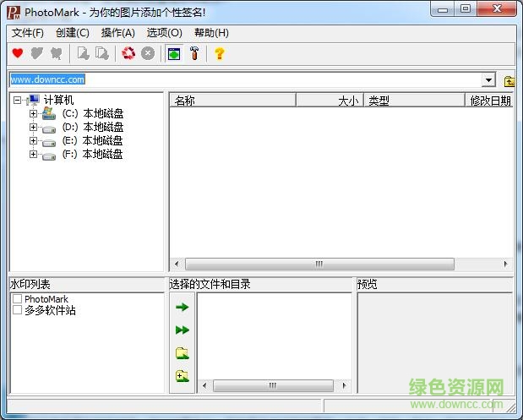The height and width of the screenshot is (420, 523).
Task: Click file list scroll left arrow
Action: coord(177,264)
